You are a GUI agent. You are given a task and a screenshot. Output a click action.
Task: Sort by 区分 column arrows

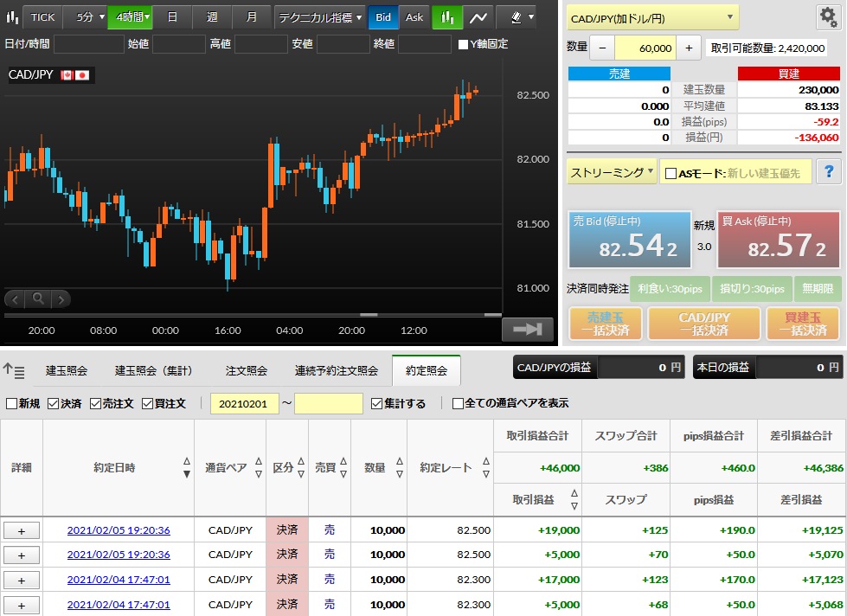pos(301,467)
